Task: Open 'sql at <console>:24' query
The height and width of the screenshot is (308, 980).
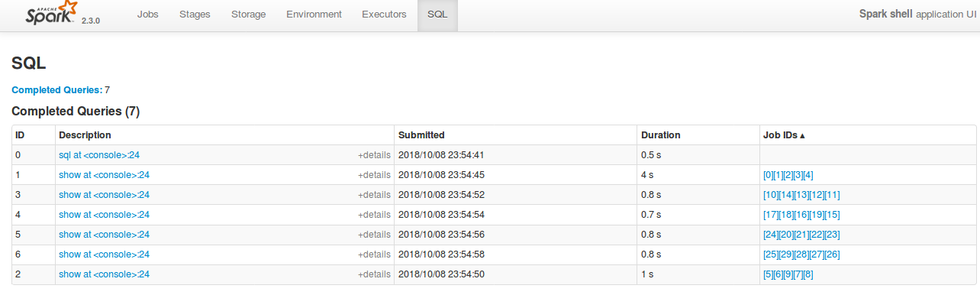Action: [99, 155]
